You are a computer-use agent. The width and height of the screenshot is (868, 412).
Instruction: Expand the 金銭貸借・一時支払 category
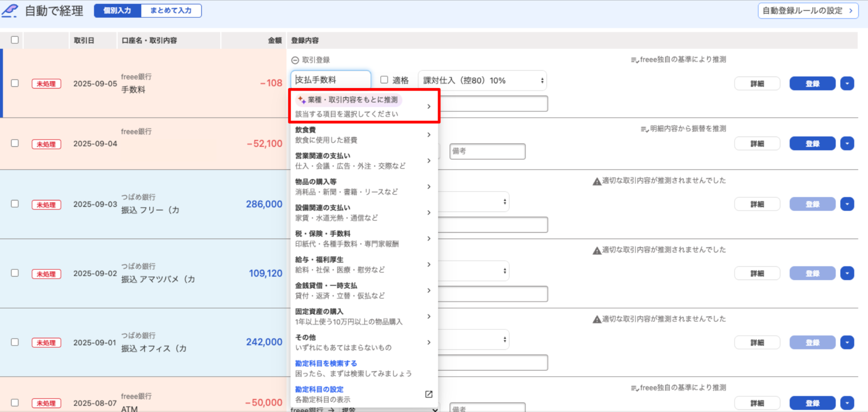point(364,291)
